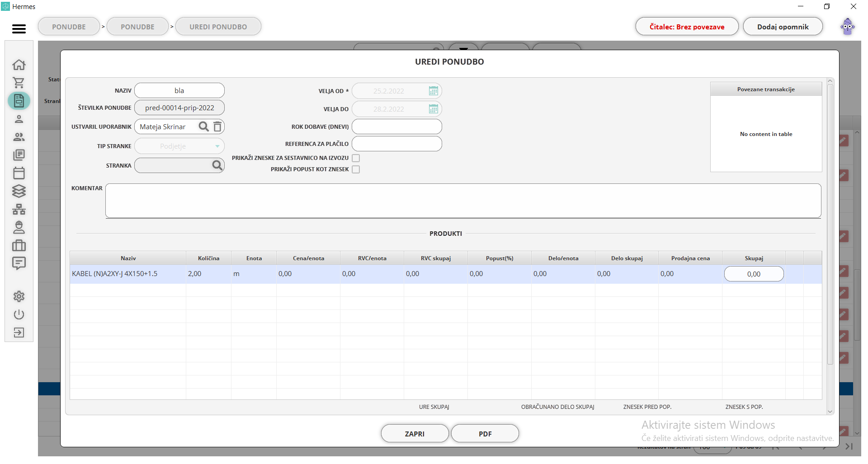Click second Ponudbe breadcrumb
Screen dimensions: 868x464
pos(137,27)
